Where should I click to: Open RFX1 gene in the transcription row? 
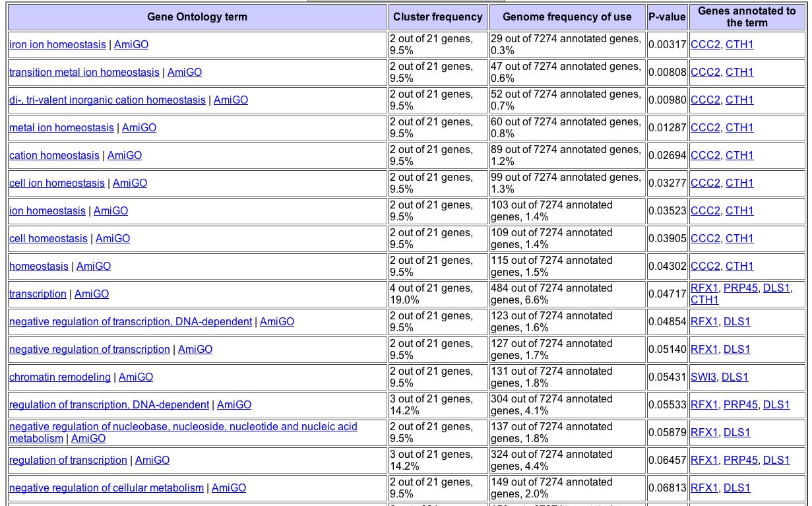click(x=704, y=288)
